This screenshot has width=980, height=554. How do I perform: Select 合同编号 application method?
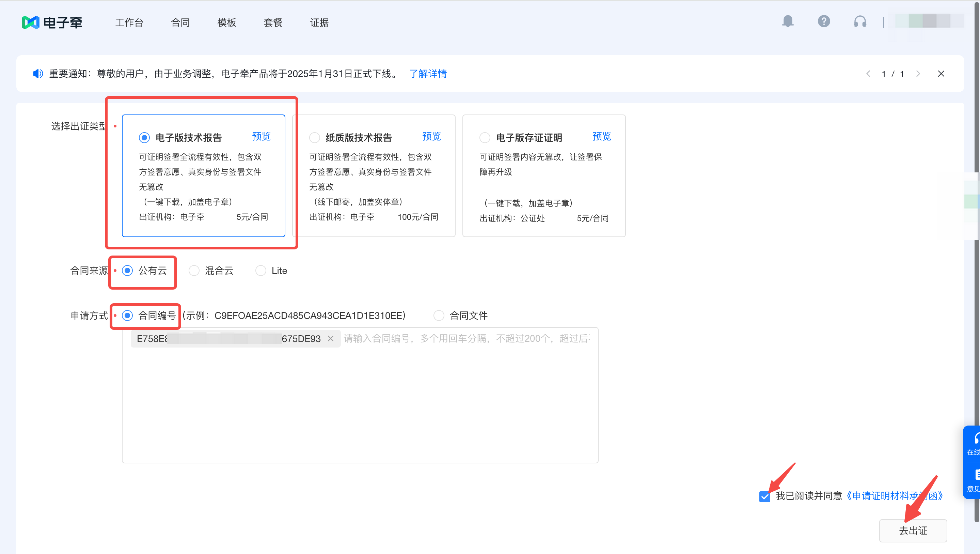(127, 315)
